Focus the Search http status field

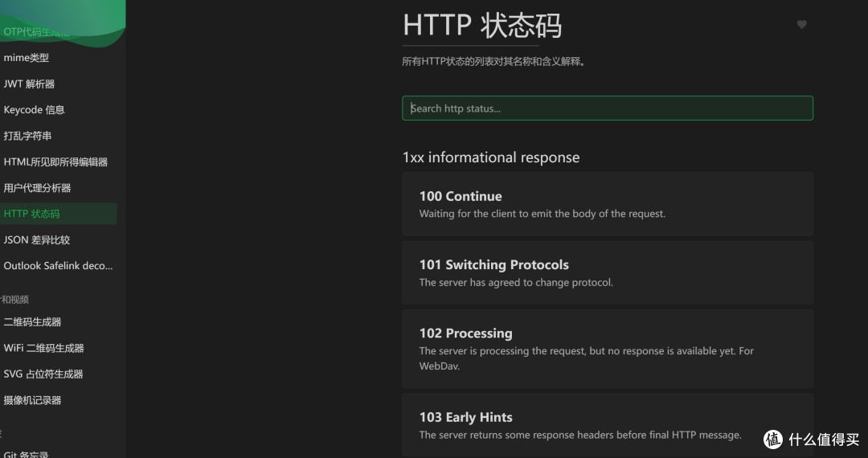pyautogui.click(x=608, y=108)
